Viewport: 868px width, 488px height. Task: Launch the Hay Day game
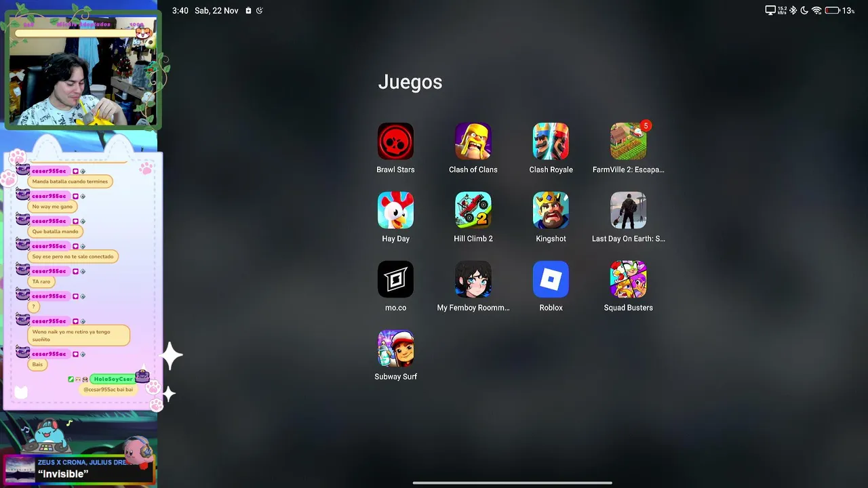[395, 210]
